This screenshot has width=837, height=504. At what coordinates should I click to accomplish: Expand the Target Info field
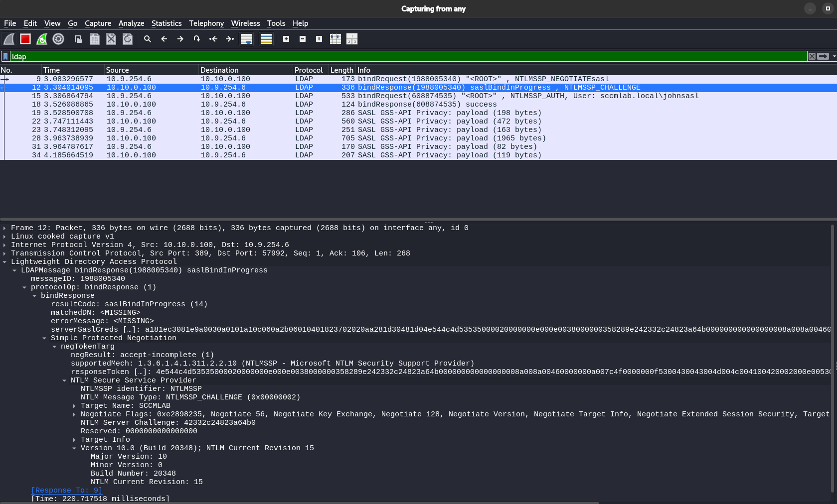tap(74, 440)
